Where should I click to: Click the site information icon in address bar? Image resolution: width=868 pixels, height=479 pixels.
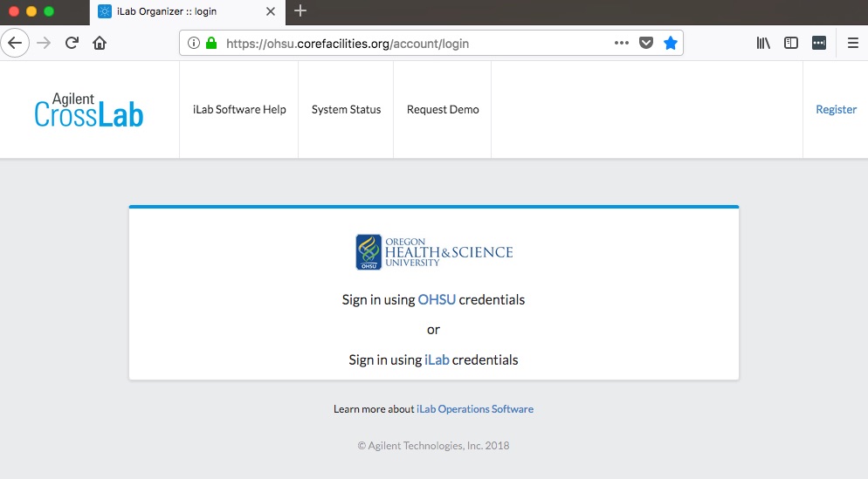coord(194,43)
